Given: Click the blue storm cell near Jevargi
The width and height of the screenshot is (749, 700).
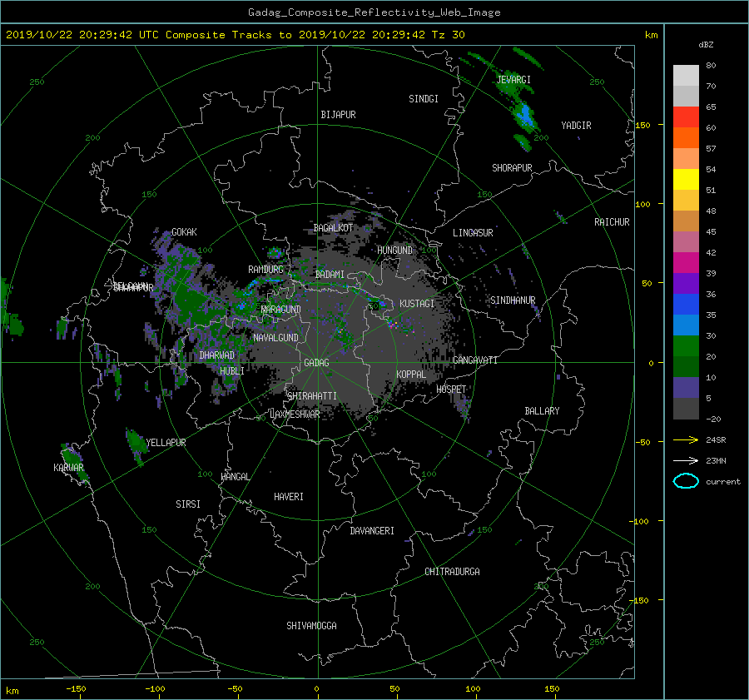Looking at the screenshot, I should click(525, 115).
